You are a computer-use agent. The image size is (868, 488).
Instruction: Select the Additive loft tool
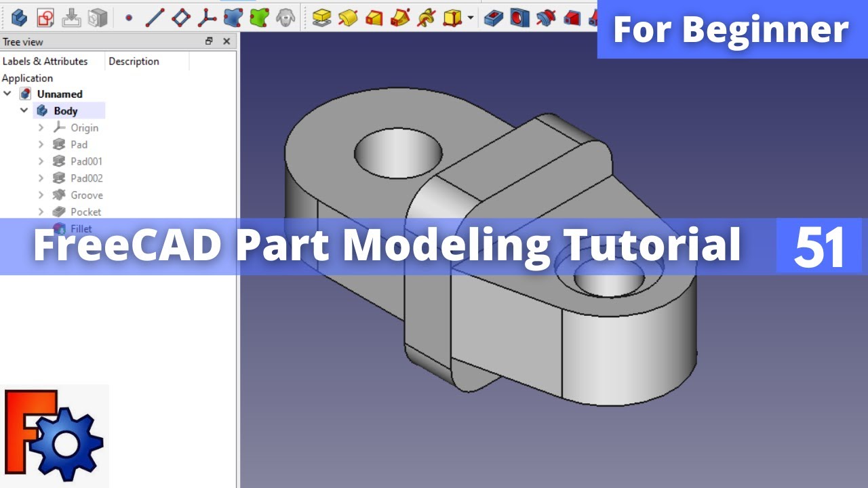(374, 18)
